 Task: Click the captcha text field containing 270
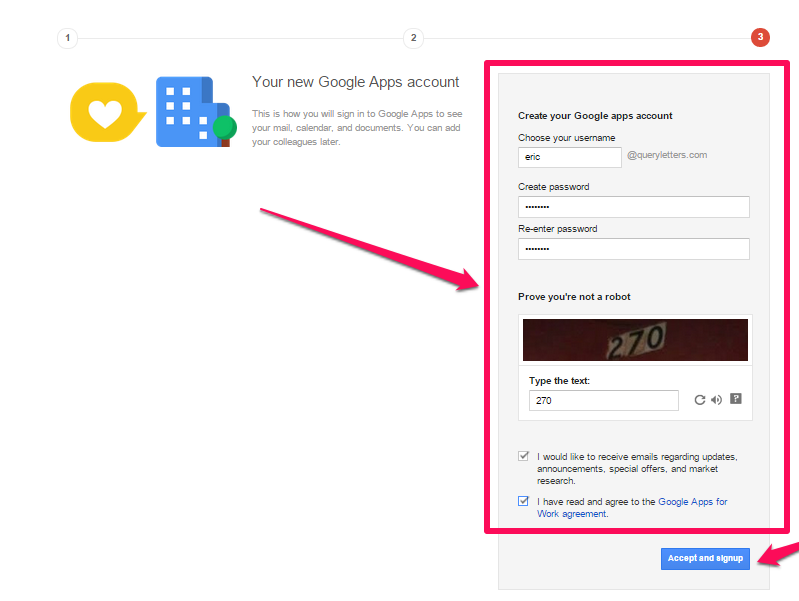(604, 400)
